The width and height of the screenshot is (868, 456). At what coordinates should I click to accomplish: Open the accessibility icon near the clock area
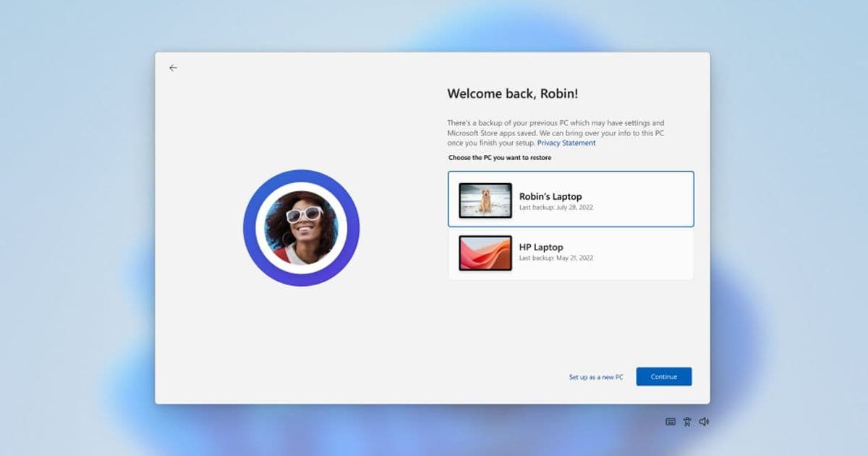click(686, 421)
